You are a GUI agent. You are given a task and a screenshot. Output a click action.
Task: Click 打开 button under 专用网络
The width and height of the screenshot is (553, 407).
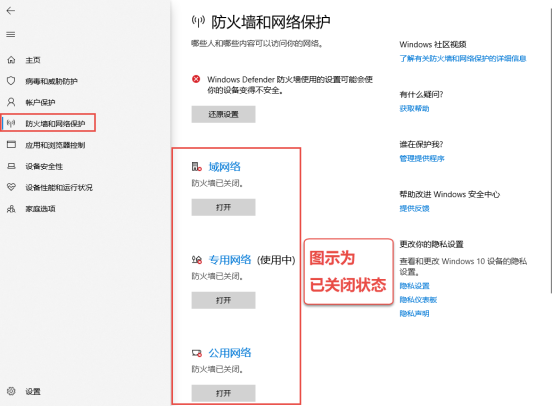(x=223, y=300)
